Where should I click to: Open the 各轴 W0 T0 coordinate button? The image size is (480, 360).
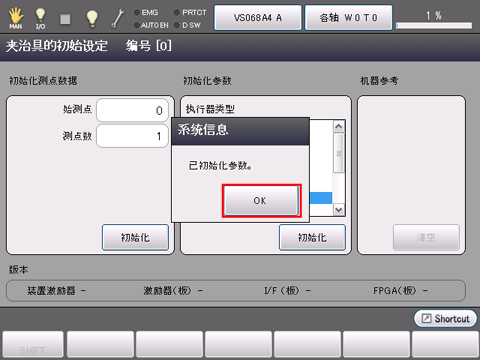coord(348,18)
